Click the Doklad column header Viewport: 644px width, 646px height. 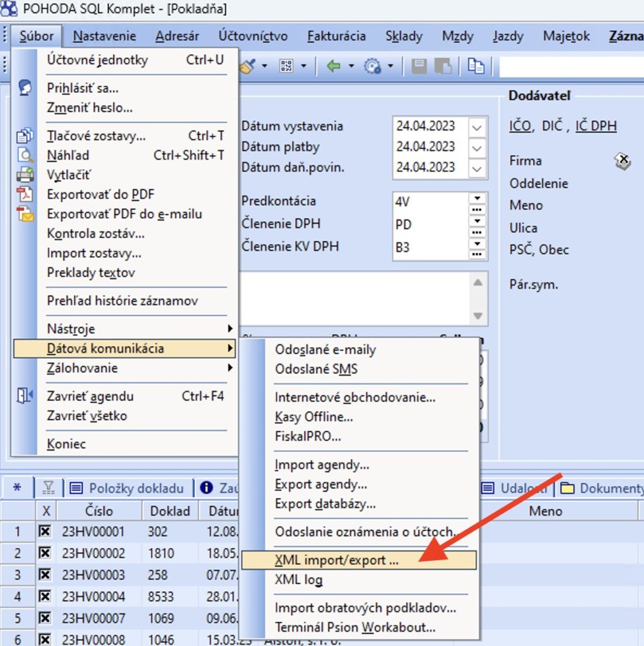click(170, 511)
